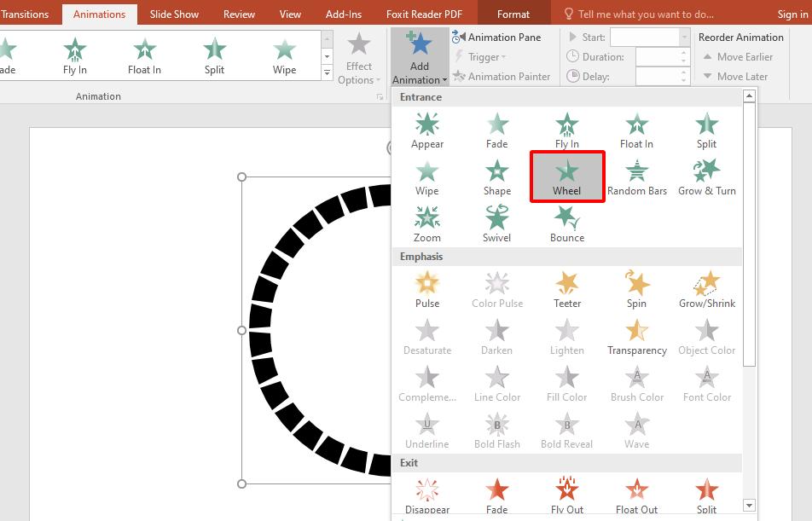Select the Grow & Turn entrance effect
This screenshot has width=812, height=521.
705,177
